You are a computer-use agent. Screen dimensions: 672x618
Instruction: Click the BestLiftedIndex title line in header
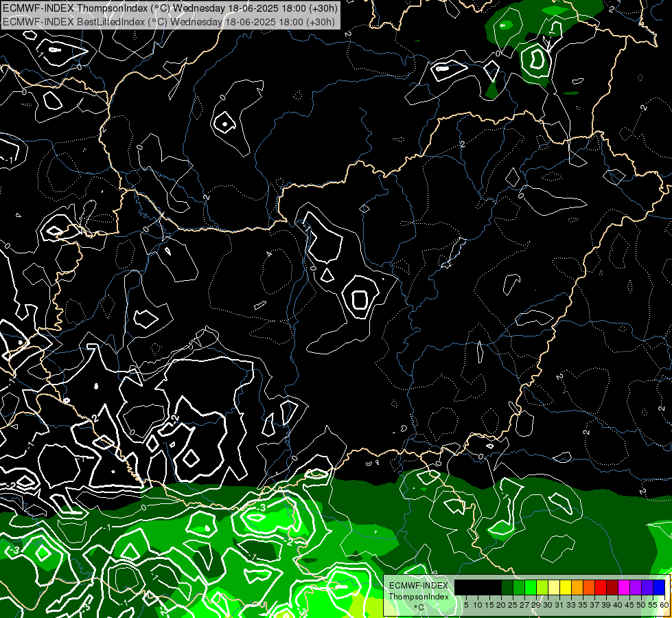point(169,22)
